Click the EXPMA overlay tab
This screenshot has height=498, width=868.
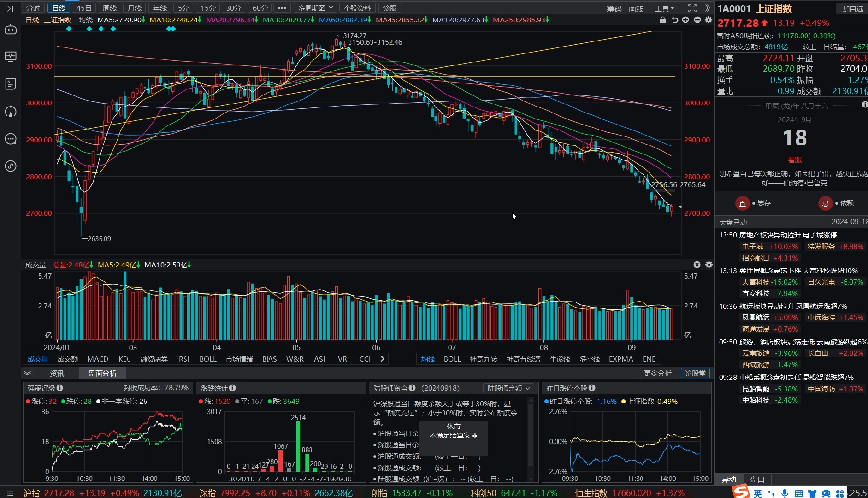point(621,359)
